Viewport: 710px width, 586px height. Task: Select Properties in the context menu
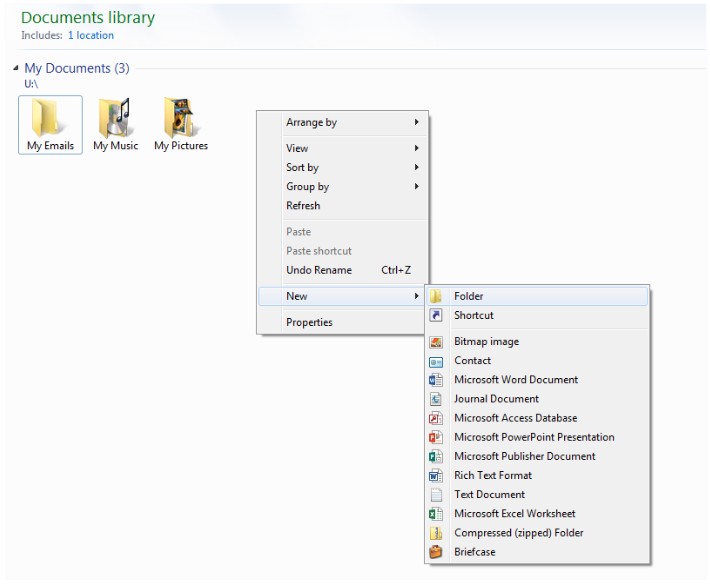(309, 323)
